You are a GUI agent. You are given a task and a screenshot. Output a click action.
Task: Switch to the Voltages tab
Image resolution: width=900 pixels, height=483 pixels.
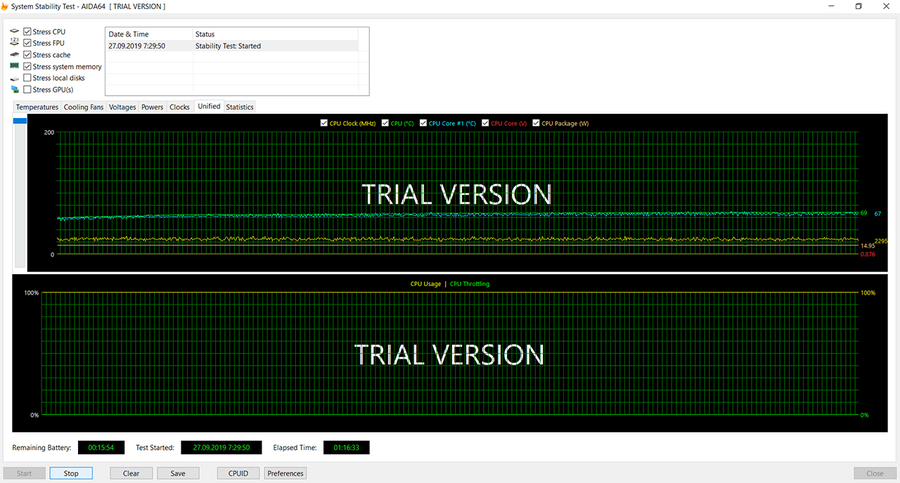click(122, 107)
